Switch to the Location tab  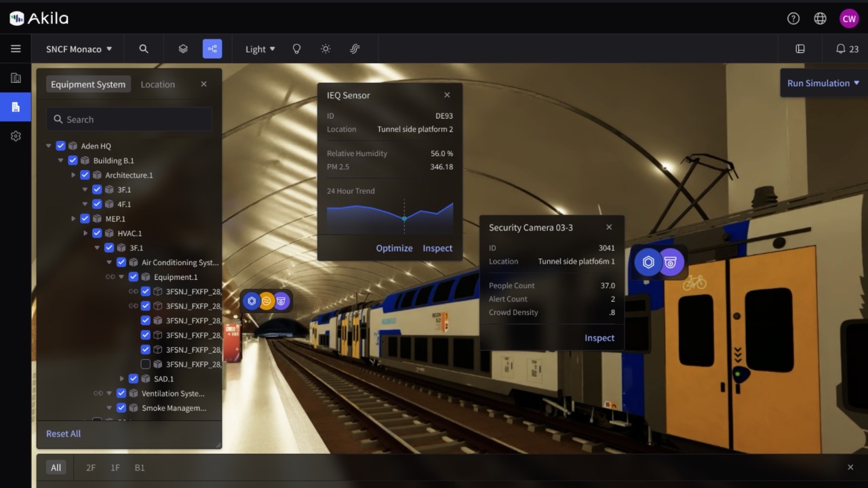click(157, 83)
